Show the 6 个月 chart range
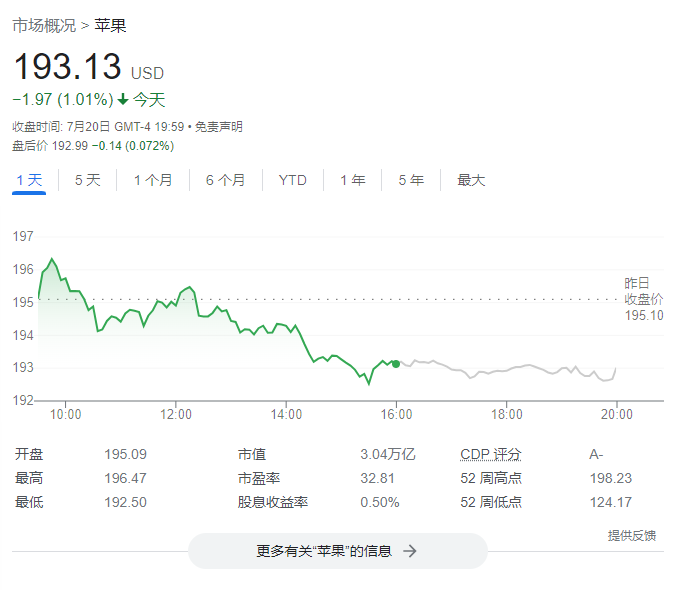 (226, 180)
